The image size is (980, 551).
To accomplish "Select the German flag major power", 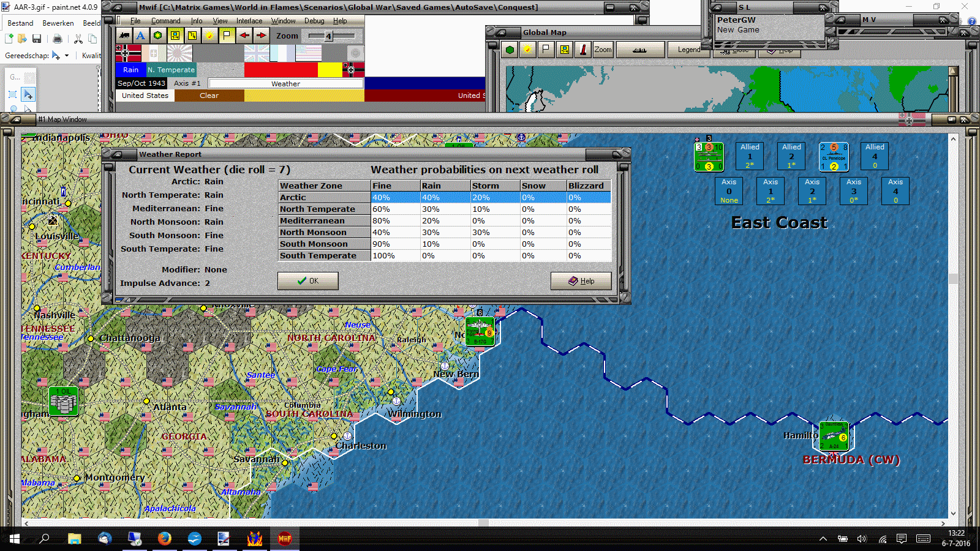I will pyautogui.click(x=129, y=53).
